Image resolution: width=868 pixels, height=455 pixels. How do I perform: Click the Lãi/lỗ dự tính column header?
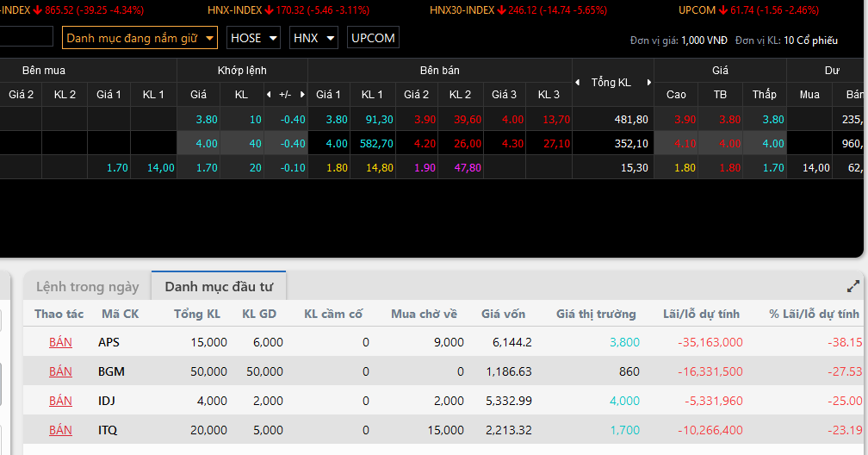[701, 314]
